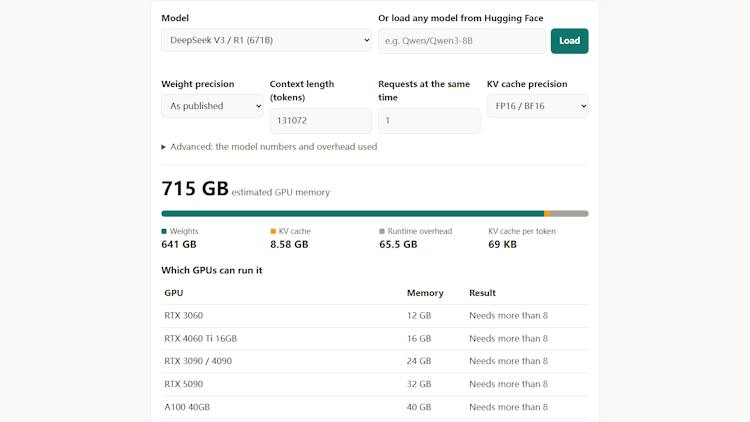
Task: Expand the Advanced model numbers and overhead section
Action: 269,147
